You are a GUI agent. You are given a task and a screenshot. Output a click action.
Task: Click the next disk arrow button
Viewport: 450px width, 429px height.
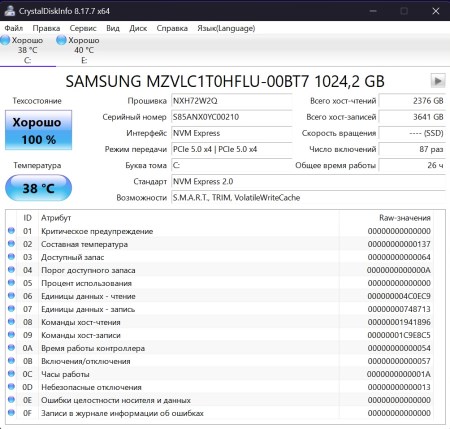(438, 81)
